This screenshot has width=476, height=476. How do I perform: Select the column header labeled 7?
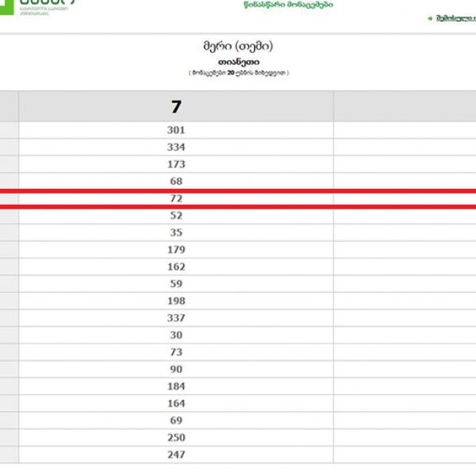click(176, 106)
